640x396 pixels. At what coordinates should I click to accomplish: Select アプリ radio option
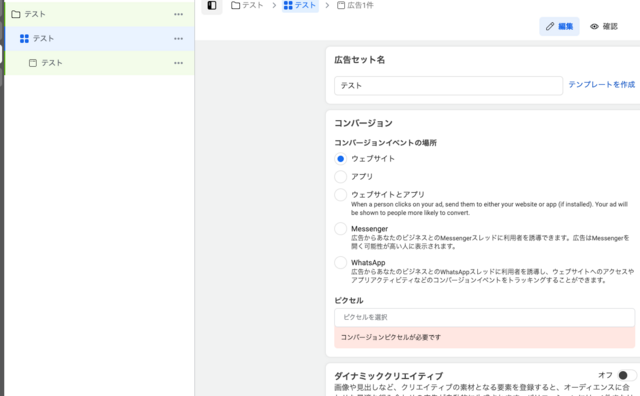(x=340, y=177)
